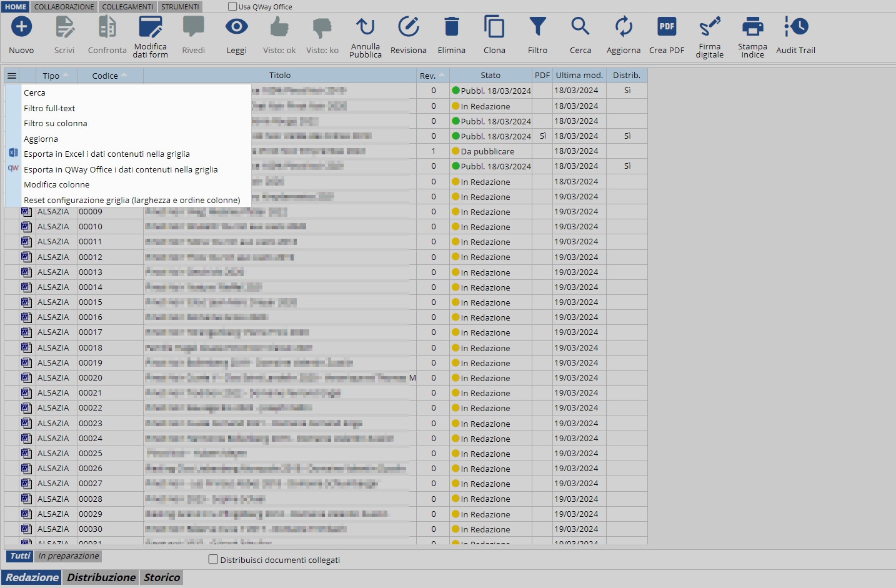Click the Firma digitale icon
896x588 pixels.
(x=710, y=27)
